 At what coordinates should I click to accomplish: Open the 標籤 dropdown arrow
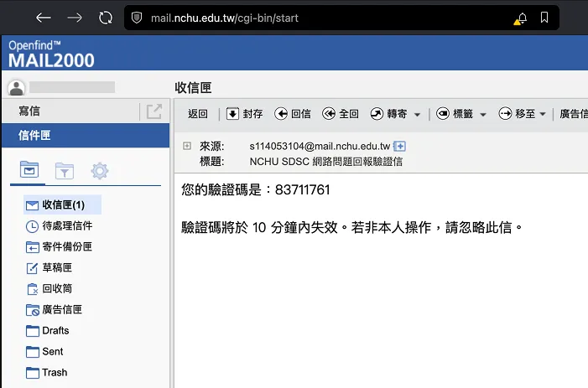[483, 115]
